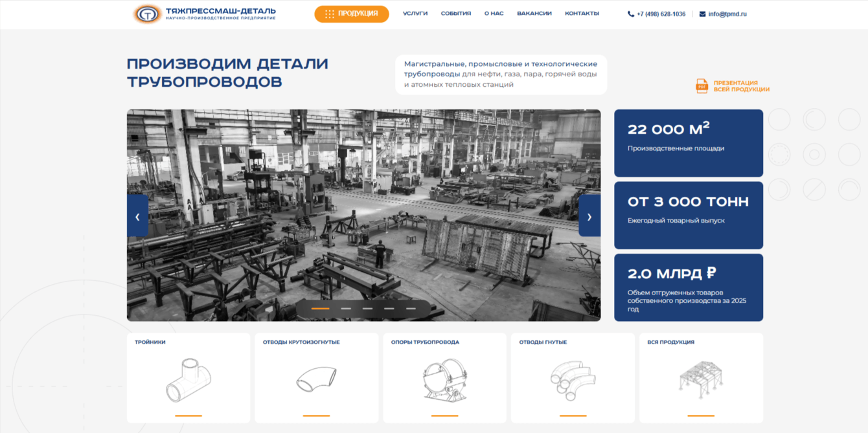Click the elbow bend fitting icon

click(316, 379)
